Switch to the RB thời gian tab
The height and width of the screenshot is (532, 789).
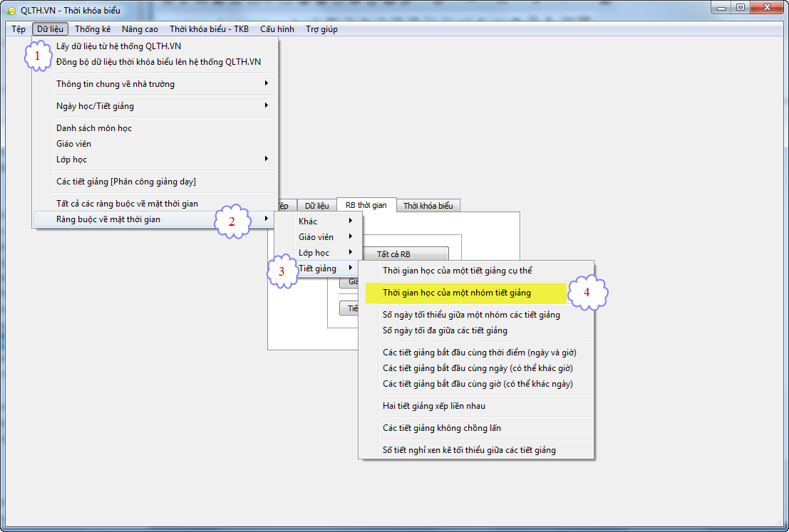[366, 205]
